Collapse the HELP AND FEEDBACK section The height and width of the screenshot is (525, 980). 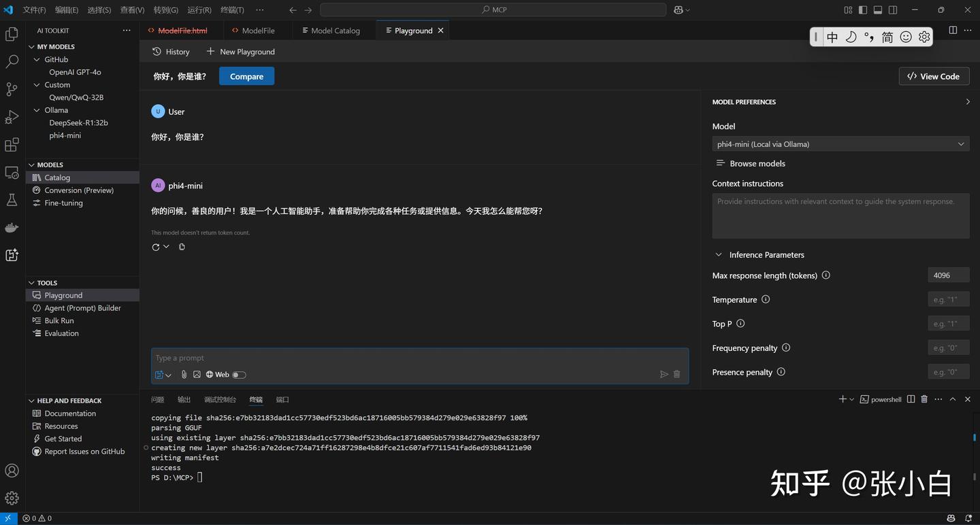[x=31, y=401]
